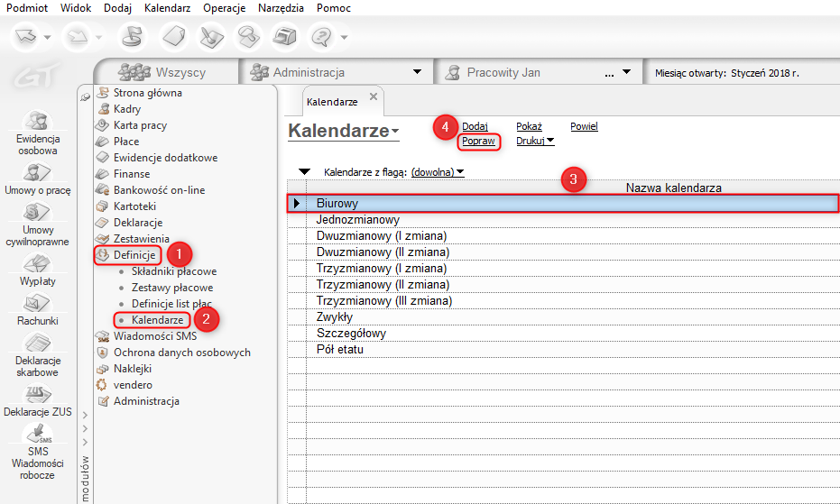Expand the Administracja department dropdown arrow
Viewport: 840px width, 504px height.
point(417,72)
